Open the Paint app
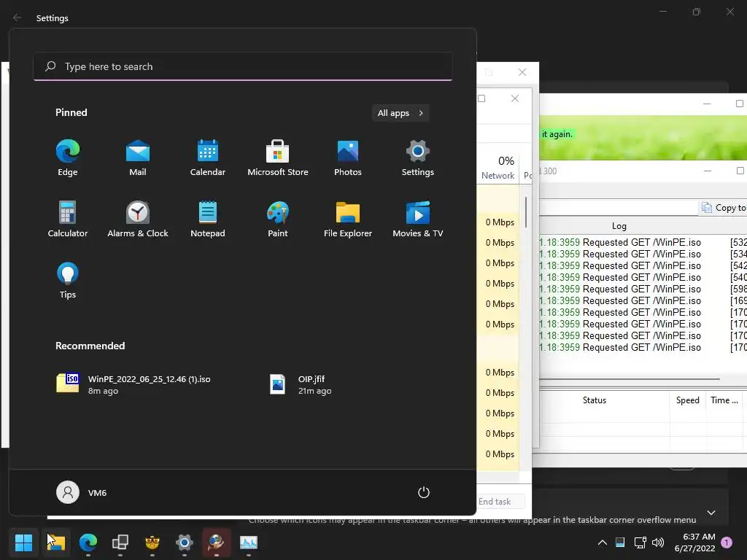The image size is (747, 560). click(278, 219)
